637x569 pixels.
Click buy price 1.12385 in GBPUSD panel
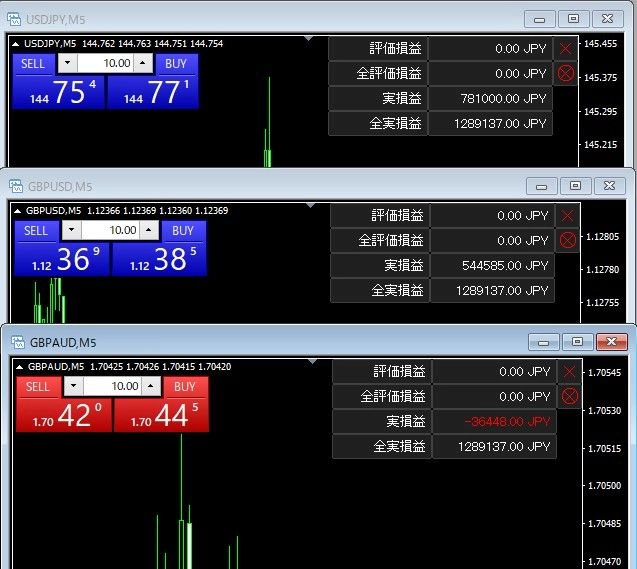(x=159, y=260)
